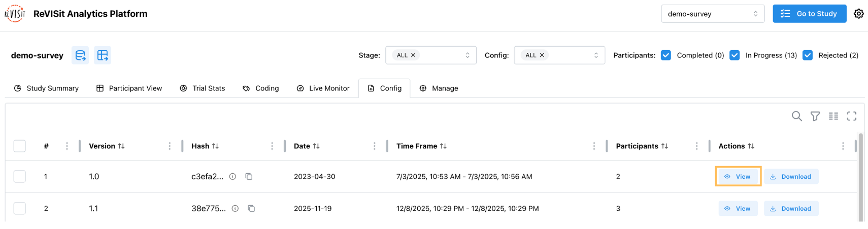The height and width of the screenshot is (229, 868).
Task: Copy the 38e775... hash
Action: [251, 209]
